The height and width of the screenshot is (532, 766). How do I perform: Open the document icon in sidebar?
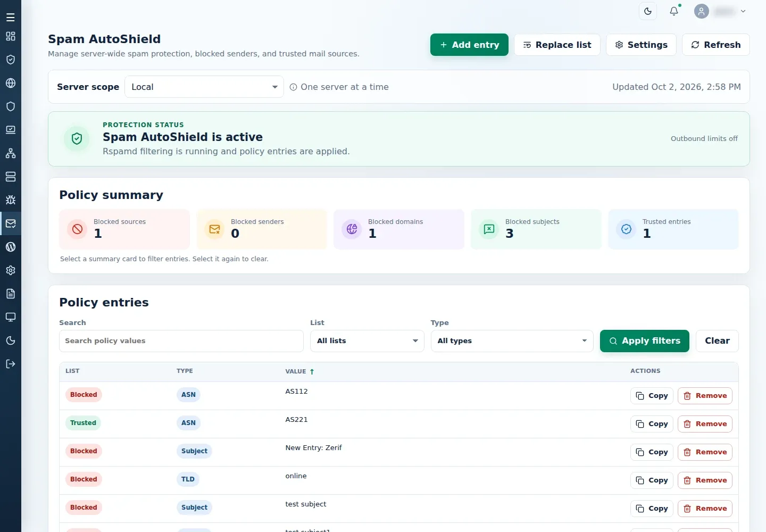pyautogui.click(x=11, y=294)
